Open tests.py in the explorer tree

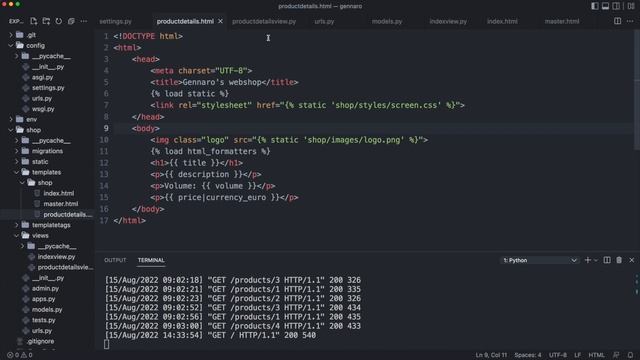point(44,320)
